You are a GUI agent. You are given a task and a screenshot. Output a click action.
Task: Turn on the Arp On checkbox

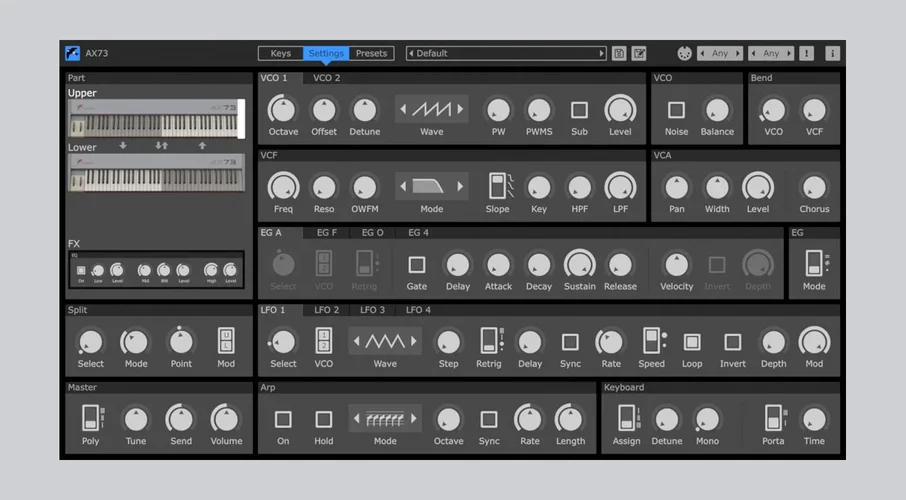coord(283,420)
